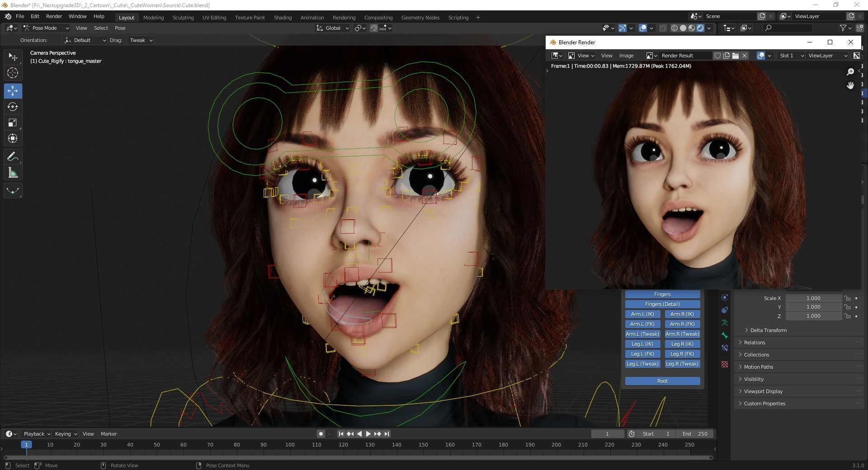Click the Leg.R (FK) rig layer button
This screenshot has width=868, height=470.
pyautogui.click(x=682, y=354)
